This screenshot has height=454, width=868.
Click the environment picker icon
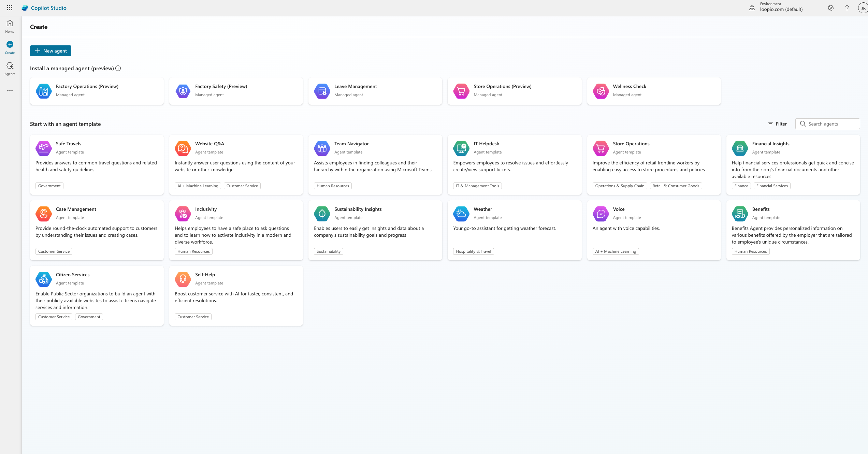pyautogui.click(x=752, y=8)
